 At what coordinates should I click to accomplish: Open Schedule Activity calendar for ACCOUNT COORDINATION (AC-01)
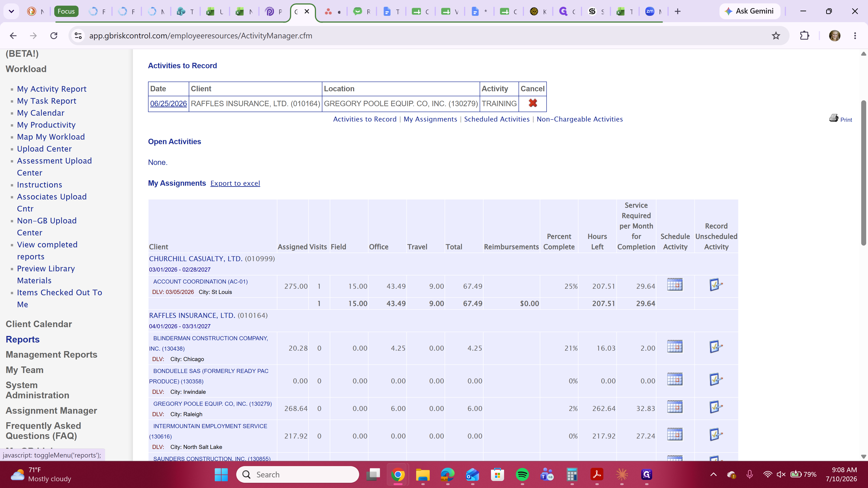675,285
